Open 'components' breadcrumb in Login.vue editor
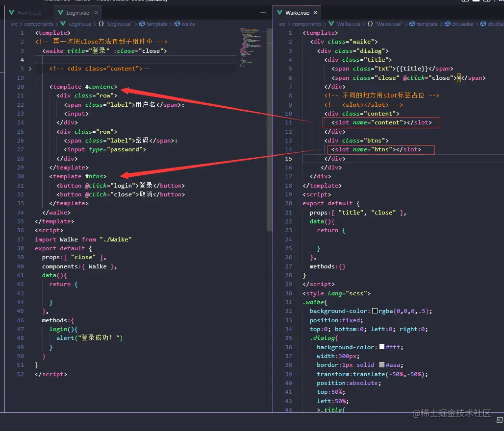504x431 pixels. click(39, 24)
